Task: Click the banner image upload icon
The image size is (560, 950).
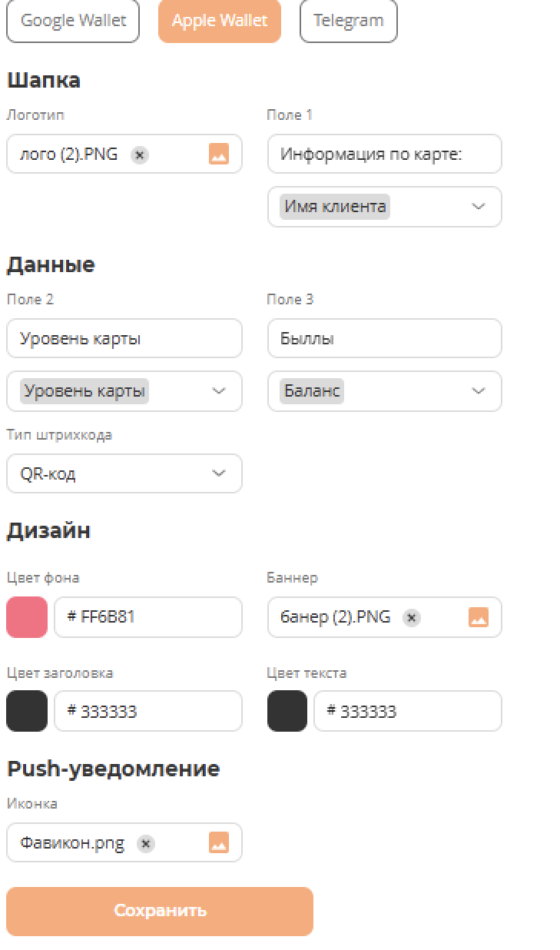Action: (x=479, y=617)
